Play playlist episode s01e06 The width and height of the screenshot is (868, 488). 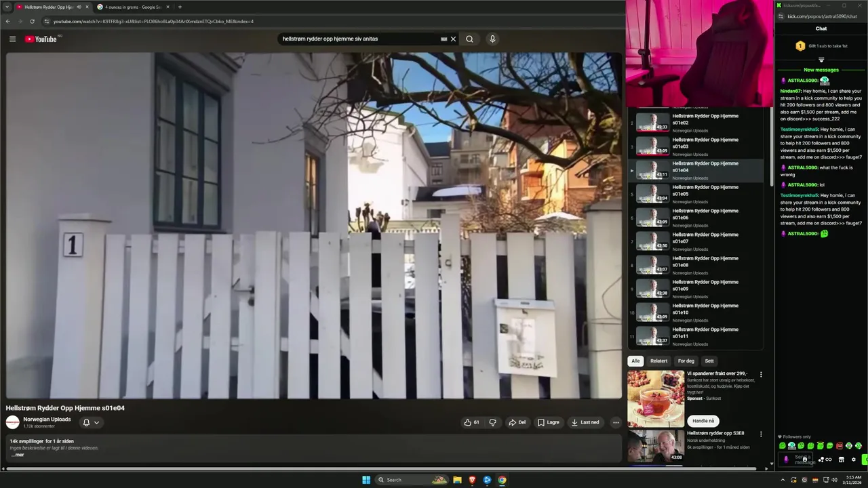(697, 218)
